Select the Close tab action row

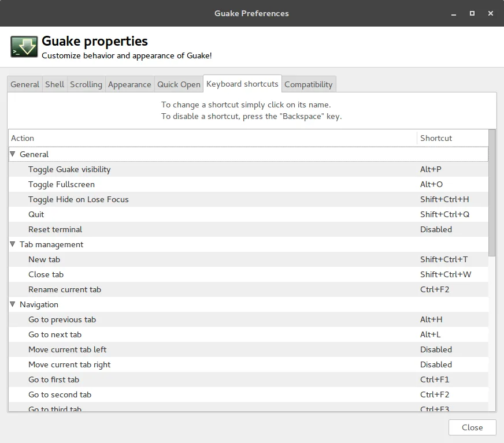coord(249,274)
